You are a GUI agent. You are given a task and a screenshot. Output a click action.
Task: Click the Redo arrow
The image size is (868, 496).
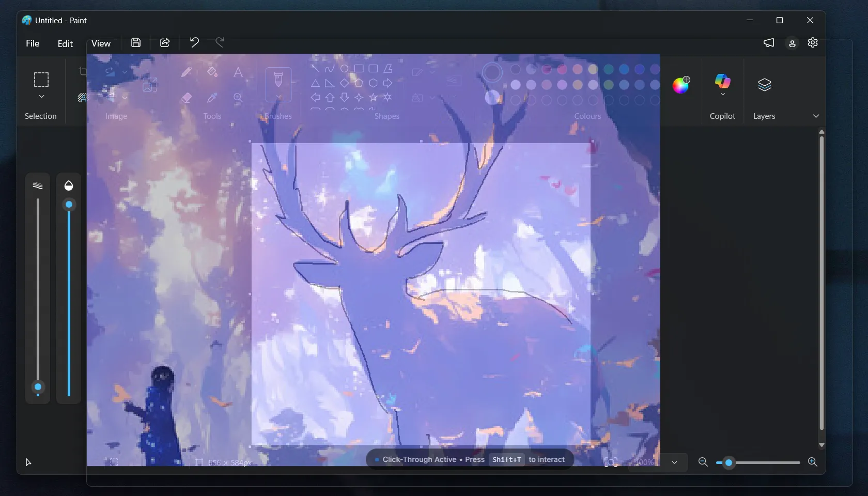coord(220,42)
